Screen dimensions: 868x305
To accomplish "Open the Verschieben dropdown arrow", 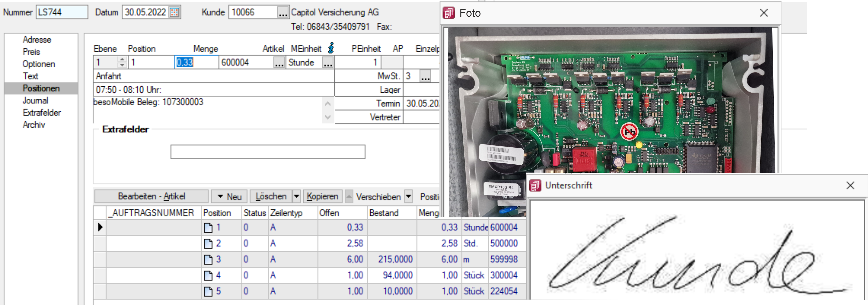I will click(408, 196).
